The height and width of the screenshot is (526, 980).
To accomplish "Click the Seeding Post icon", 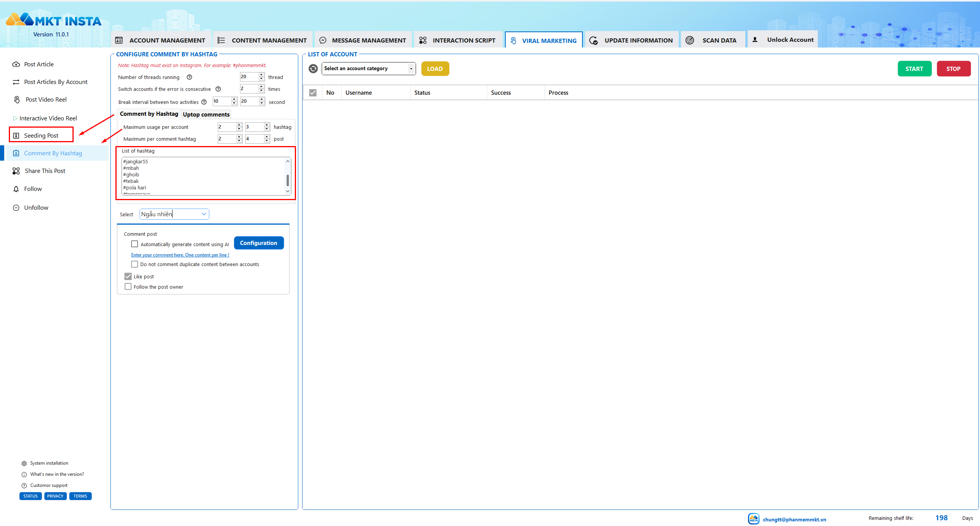I will pyautogui.click(x=16, y=136).
